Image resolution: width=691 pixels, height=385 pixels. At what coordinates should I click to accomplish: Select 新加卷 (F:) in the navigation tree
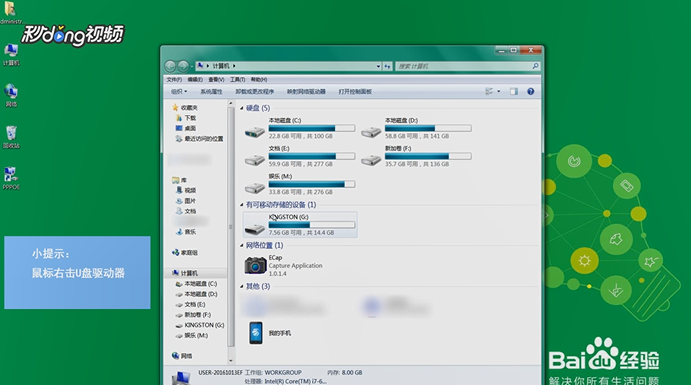pos(193,315)
